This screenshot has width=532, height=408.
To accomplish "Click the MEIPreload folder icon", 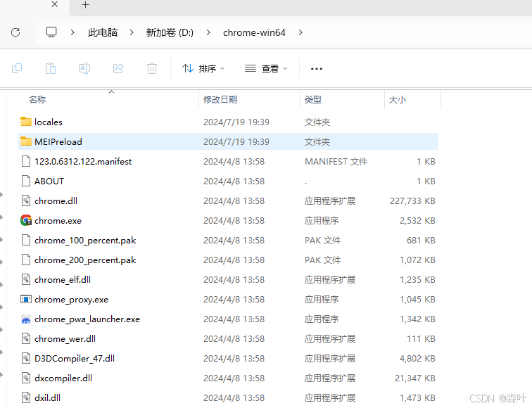I will click(x=26, y=141).
